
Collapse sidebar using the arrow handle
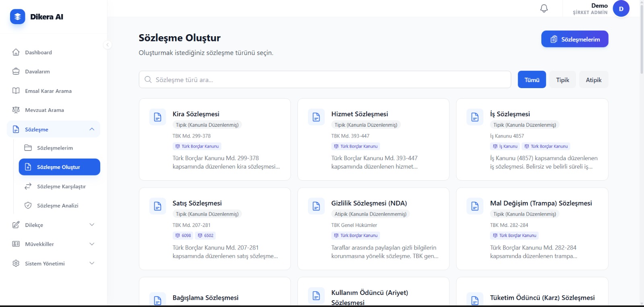tap(107, 45)
